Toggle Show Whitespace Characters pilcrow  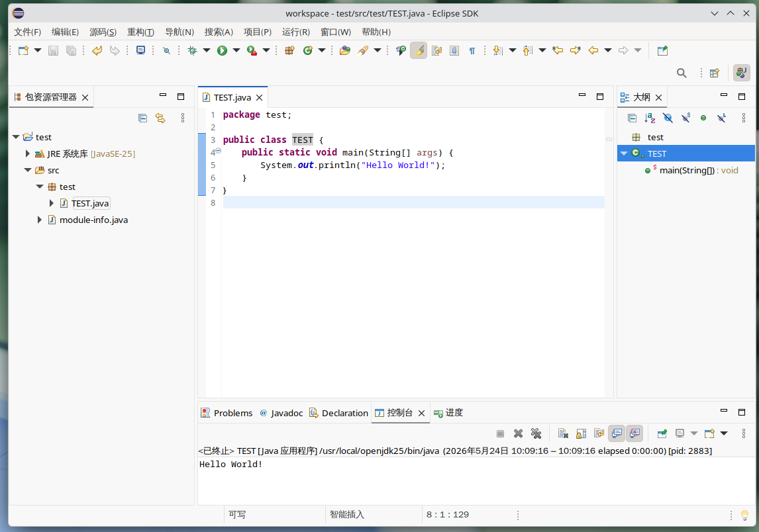[x=472, y=50]
